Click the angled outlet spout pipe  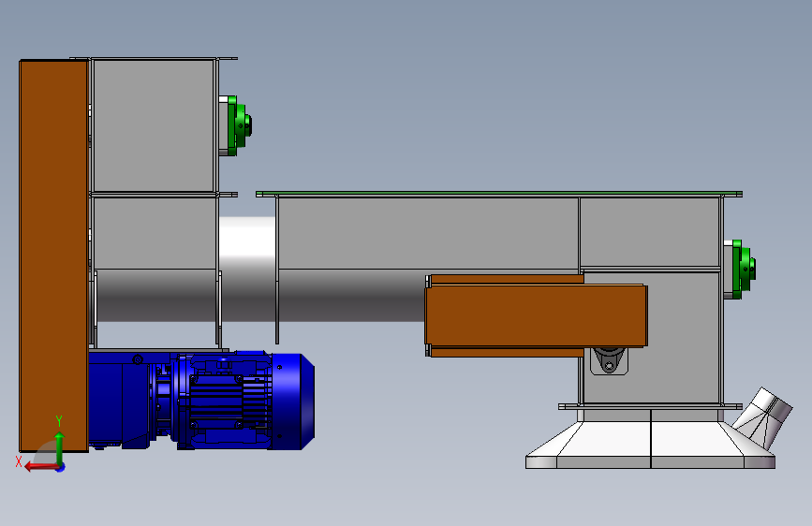click(763, 417)
